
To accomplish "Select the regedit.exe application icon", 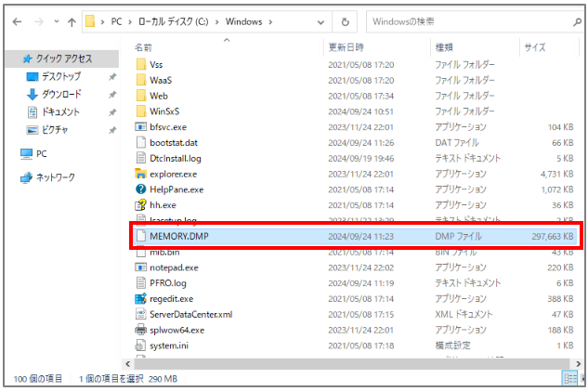I will point(140,299).
